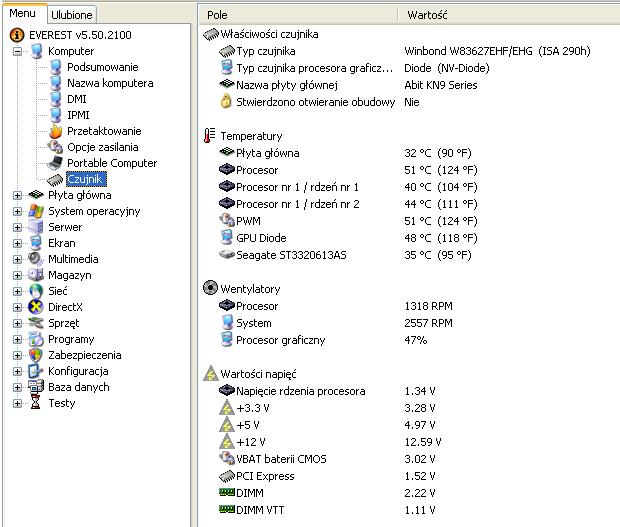This screenshot has height=527, width=620.
Task: Click the Przetaktowanie flame icon
Action: pos(56,131)
